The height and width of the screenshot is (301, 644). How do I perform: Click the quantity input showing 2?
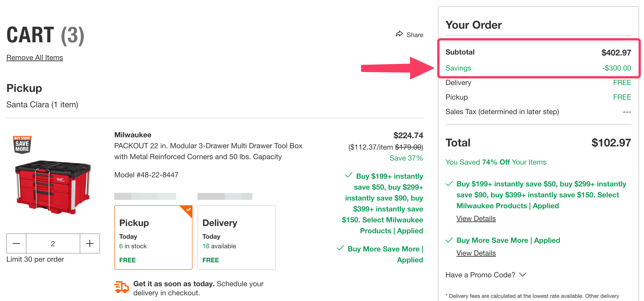coord(53,243)
